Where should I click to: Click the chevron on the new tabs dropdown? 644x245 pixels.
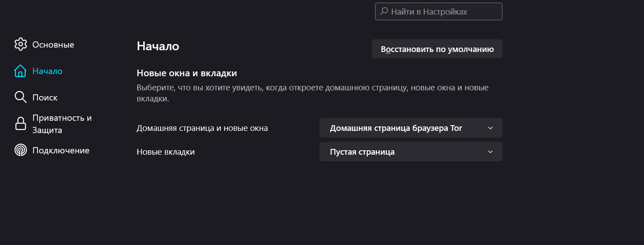pyautogui.click(x=491, y=152)
